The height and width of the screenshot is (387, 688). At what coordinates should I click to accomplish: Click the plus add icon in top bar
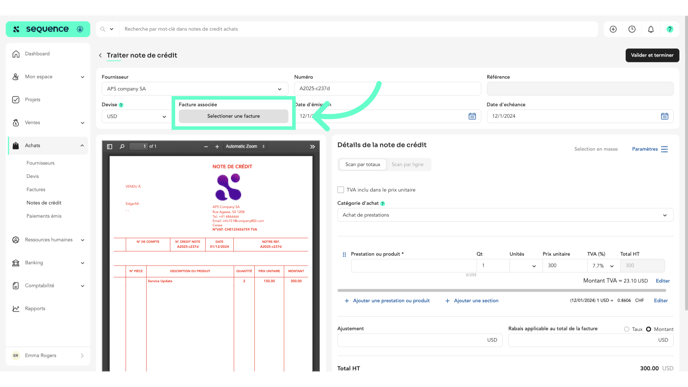(x=613, y=29)
